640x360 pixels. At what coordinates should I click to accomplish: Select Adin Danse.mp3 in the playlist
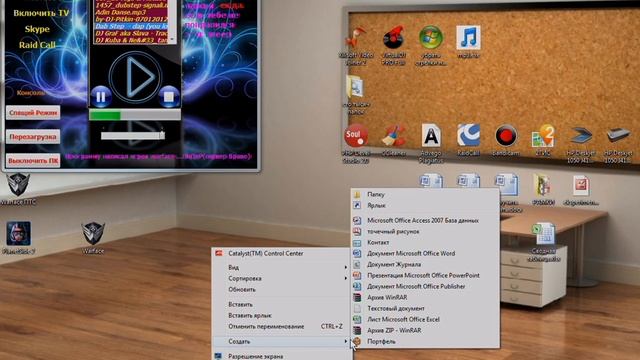pos(131,13)
